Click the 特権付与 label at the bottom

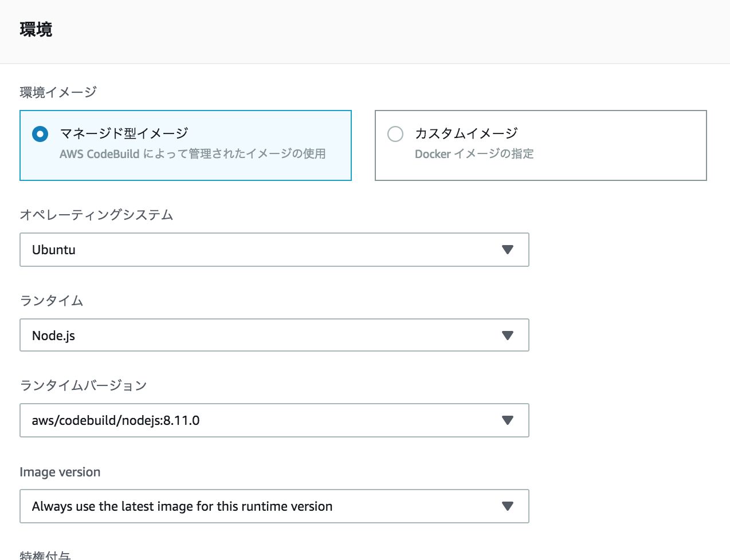[x=45, y=555]
